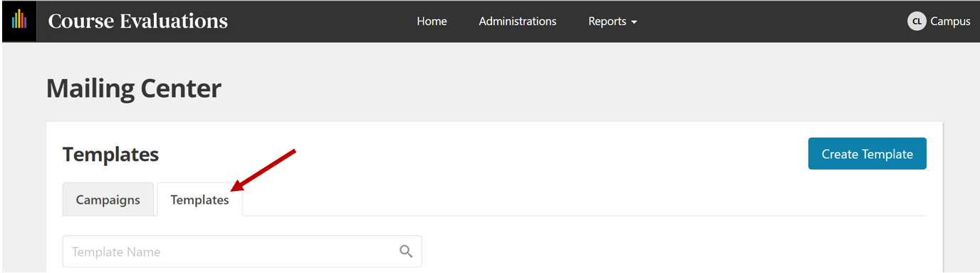This screenshot has width=980, height=273.
Task: Go to the Home page
Action: [x=432, y=21]
